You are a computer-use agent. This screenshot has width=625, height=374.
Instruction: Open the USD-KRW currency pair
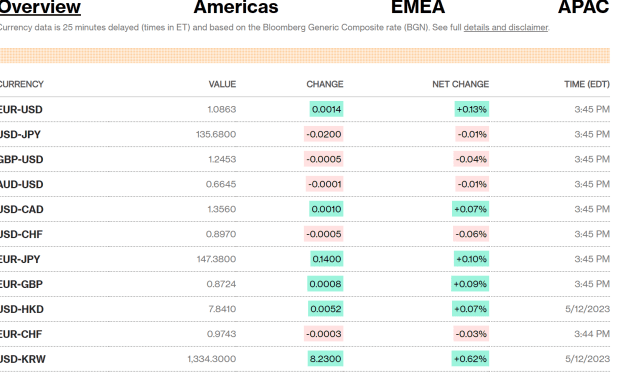point(22,359)
